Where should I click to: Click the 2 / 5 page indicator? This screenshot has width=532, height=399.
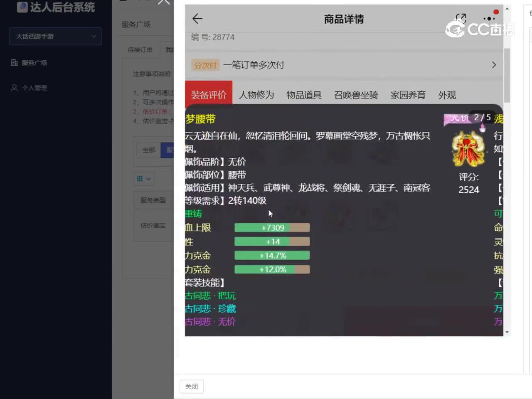(x=482, y=118)
